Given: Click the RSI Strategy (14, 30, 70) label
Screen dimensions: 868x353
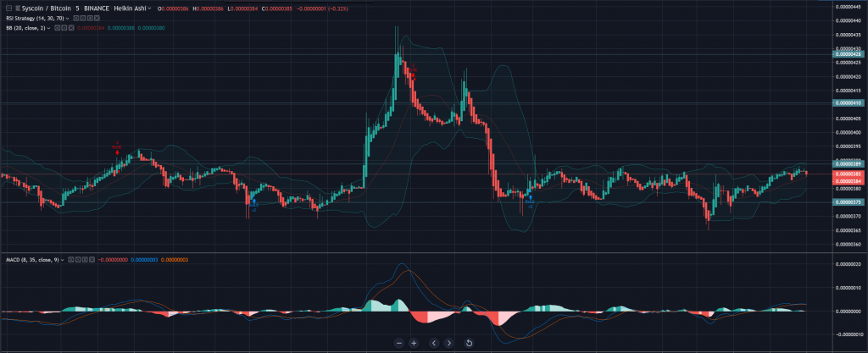Looking at the screenshot, I should 36,19.
